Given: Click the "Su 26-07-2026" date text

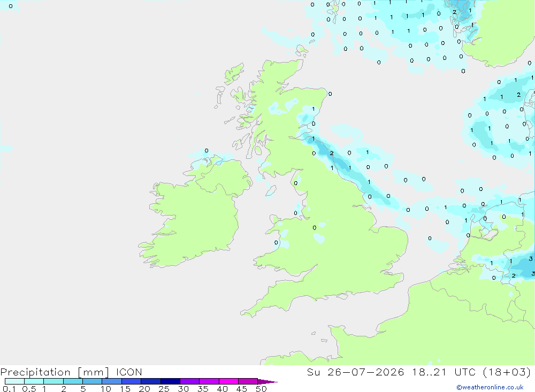Looking at the screenshot, I should [x=356, y=372].
